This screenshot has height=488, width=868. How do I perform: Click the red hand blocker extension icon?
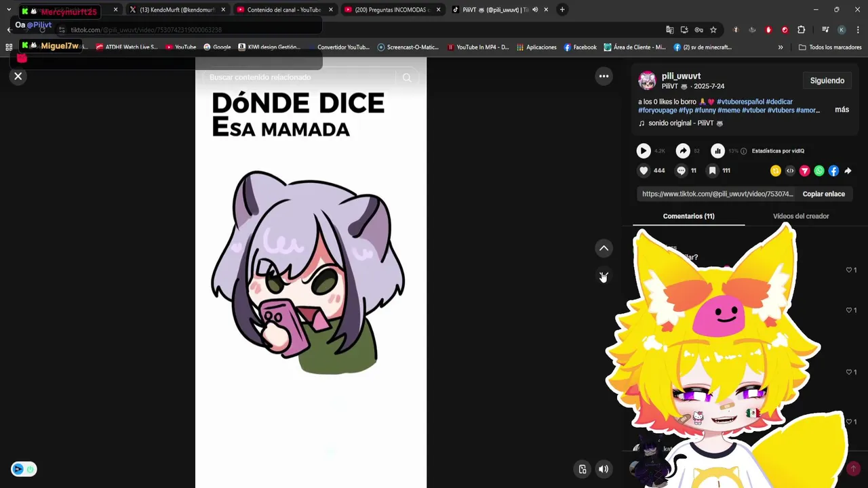click(x=768, y=30)
